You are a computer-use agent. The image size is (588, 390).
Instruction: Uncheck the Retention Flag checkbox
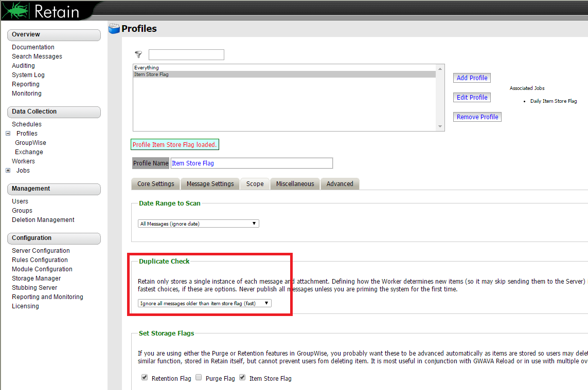[x=145, y=377]
